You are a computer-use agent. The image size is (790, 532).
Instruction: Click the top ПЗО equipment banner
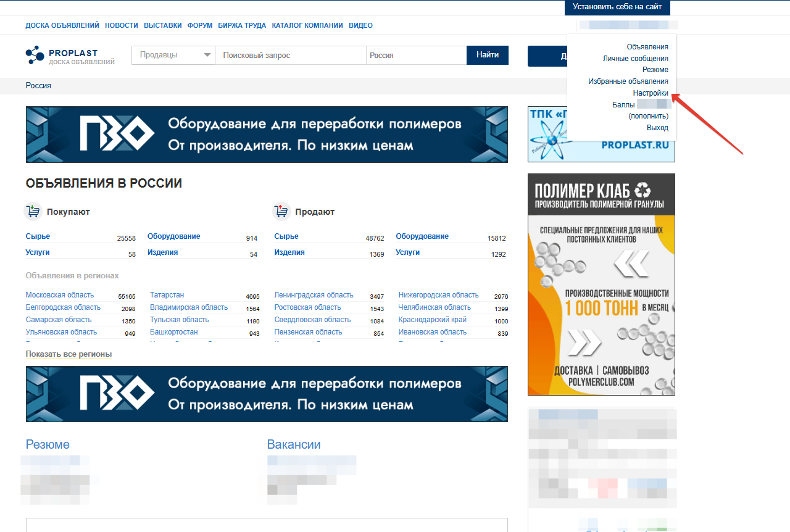pyautogui.click(x=267, y=135)
